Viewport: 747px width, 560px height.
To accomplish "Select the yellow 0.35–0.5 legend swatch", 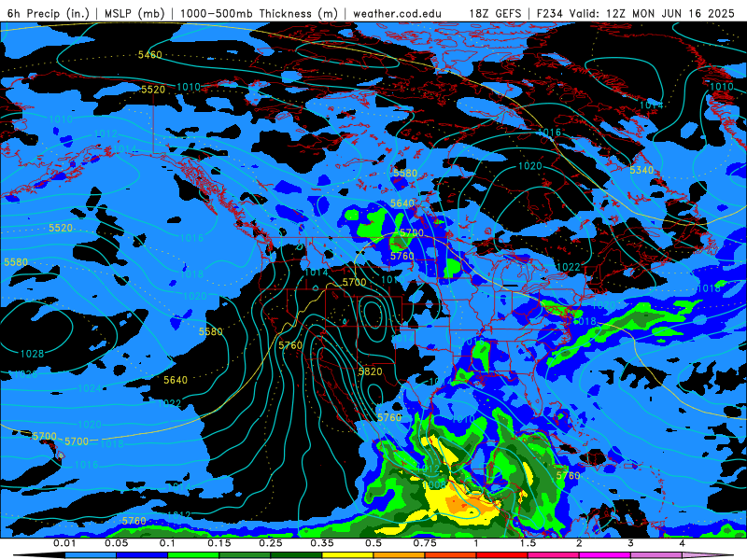I will coord(347,555).
